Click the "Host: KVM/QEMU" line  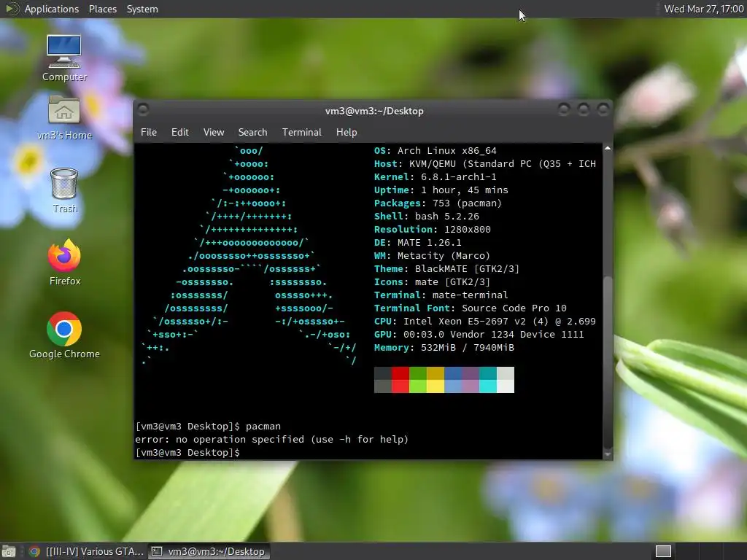click(x=485, y=164)
